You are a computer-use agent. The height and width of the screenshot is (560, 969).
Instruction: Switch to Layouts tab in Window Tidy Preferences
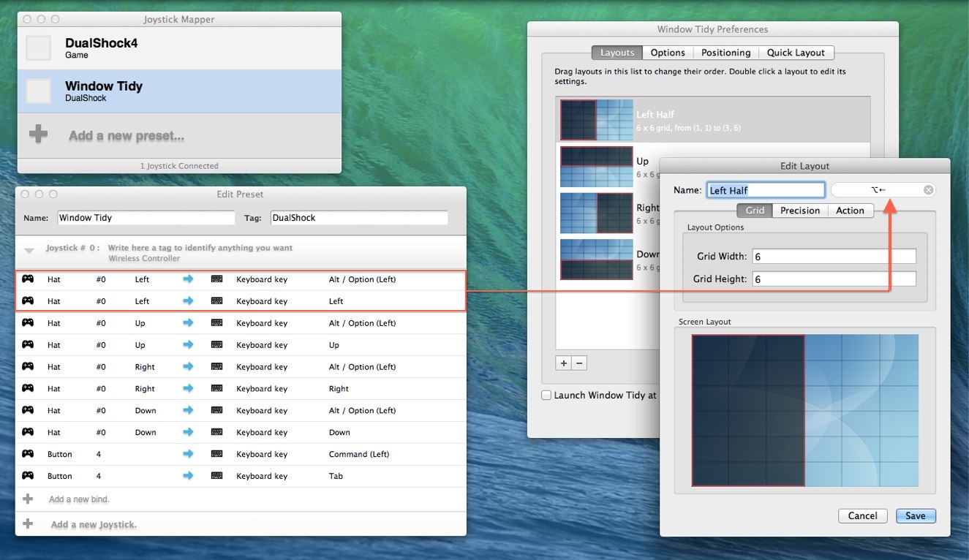pyautogui.click(x=617, y=53)
